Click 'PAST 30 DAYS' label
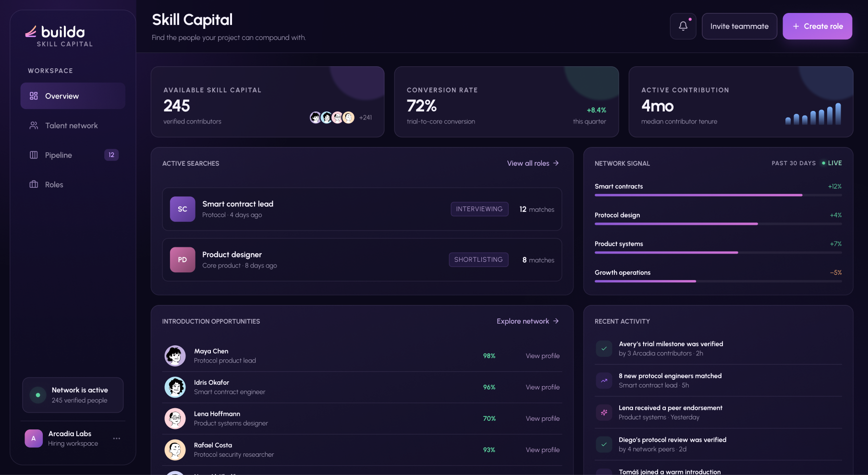Image resolution: width=868 pixels, height=475 pixels. point(794,163)
